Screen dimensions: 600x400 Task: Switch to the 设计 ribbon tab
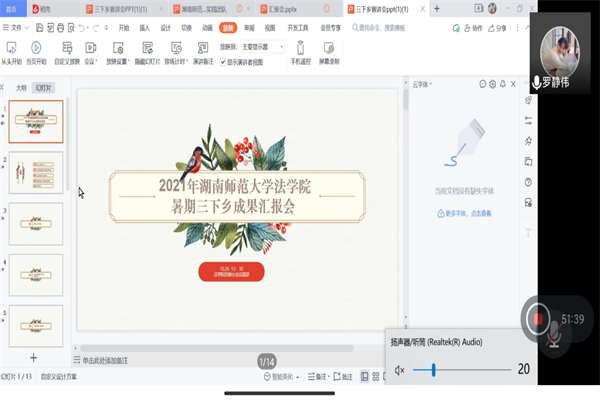point(165,28)
